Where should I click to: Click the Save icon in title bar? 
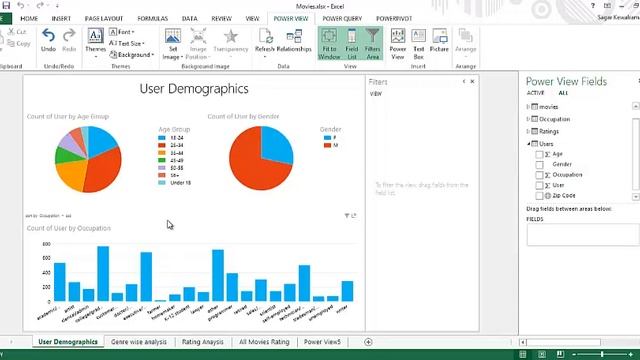click(6, 6)
